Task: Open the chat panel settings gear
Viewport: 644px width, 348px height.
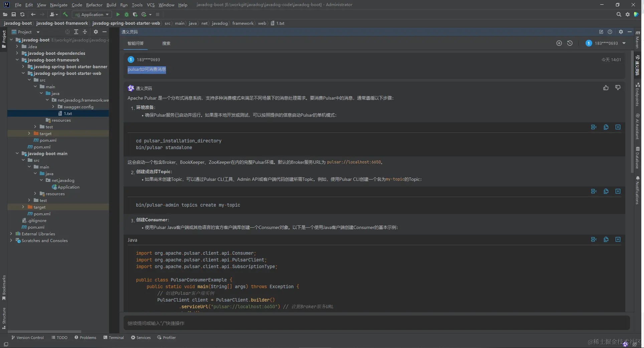Action: click(x=621, y=32)
